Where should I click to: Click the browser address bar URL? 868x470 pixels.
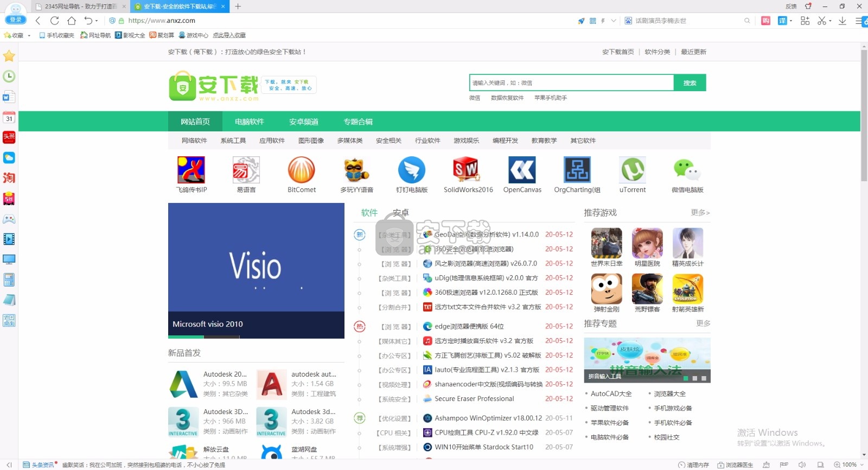coord(162,21)
